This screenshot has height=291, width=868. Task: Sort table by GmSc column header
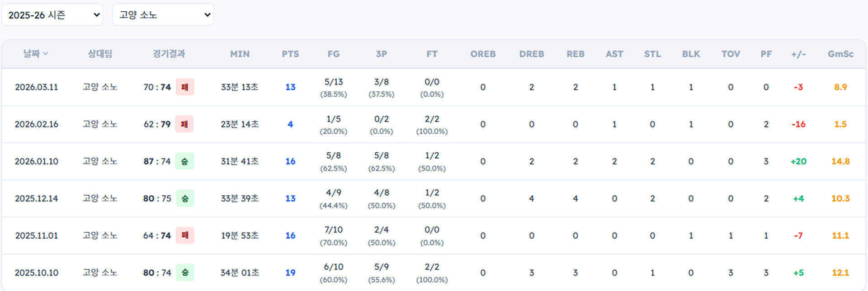tap(840, 54)
